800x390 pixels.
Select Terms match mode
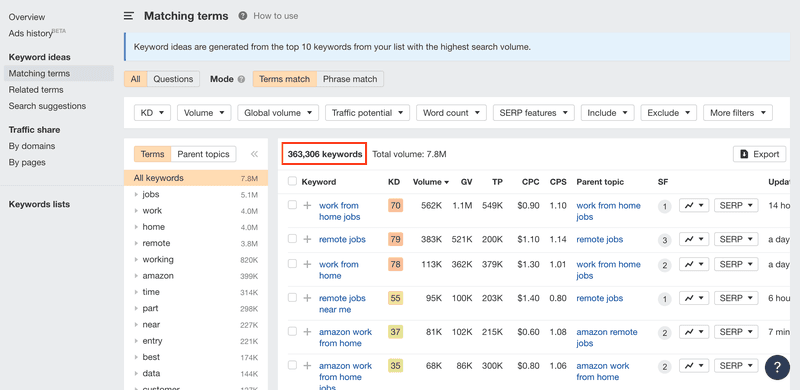click(x=285, y=79)
